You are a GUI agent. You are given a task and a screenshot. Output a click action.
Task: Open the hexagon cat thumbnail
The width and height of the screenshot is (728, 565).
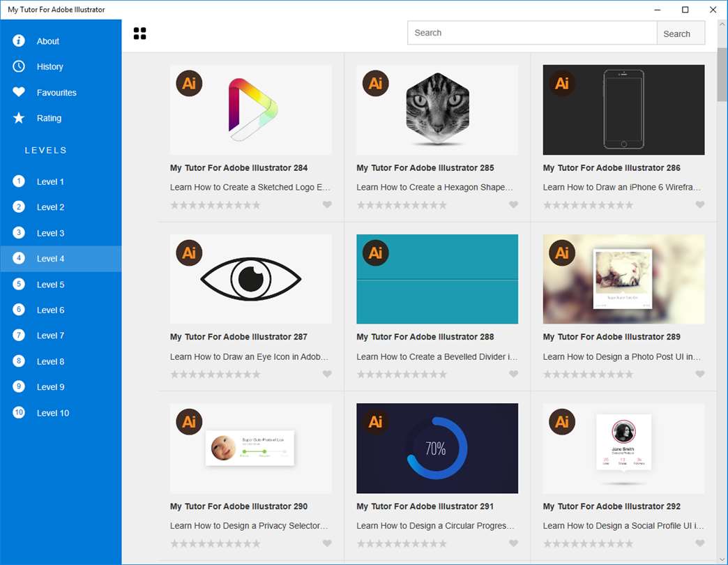(x=437, y=110)
